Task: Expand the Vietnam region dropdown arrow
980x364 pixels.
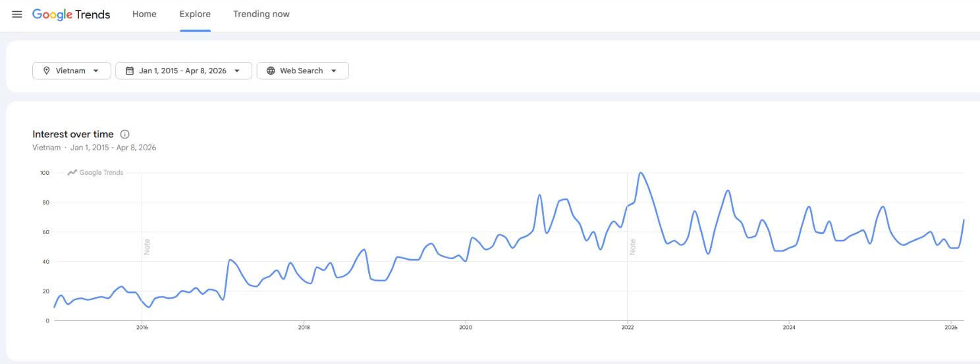Action: (x=96, y=71)
